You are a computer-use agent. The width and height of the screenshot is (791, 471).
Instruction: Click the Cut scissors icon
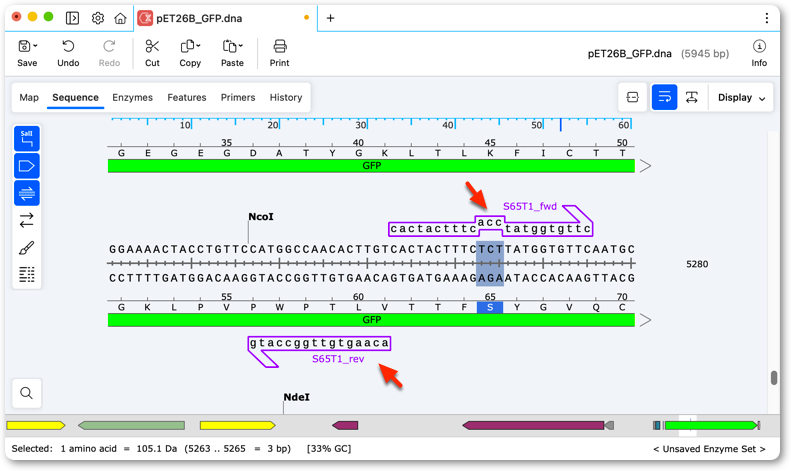point(152,46)
